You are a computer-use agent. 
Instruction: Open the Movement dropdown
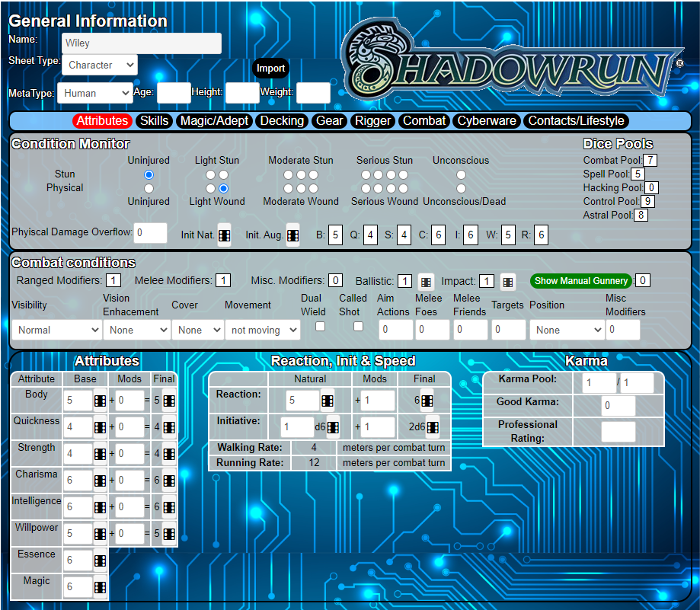click(x=263, y=331)
